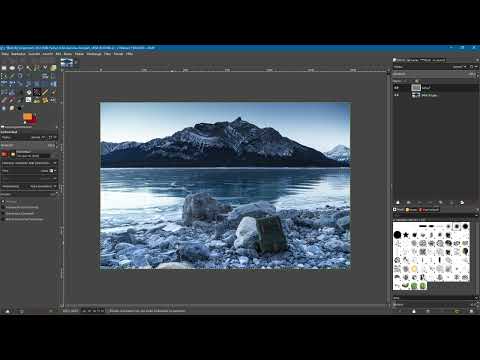Click the orange foreground color swatch
The width and height of the screenshot is (480, 360).
[x=27, y=116]
